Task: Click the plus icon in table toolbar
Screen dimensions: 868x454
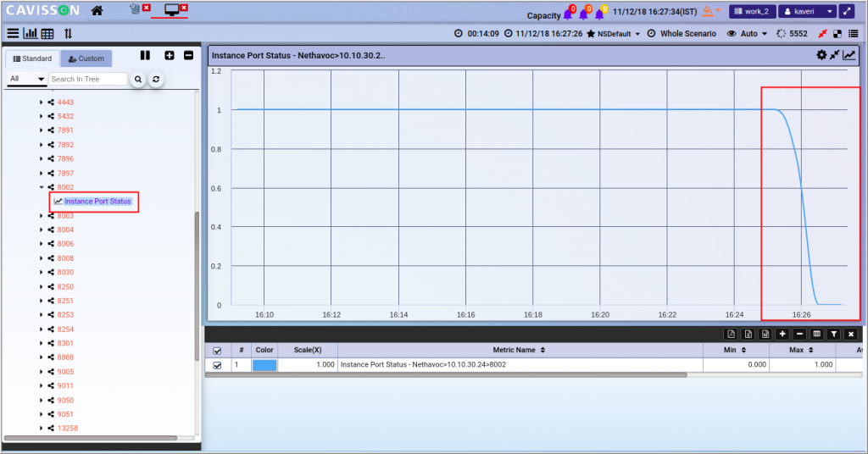Action: click(782, 334)
